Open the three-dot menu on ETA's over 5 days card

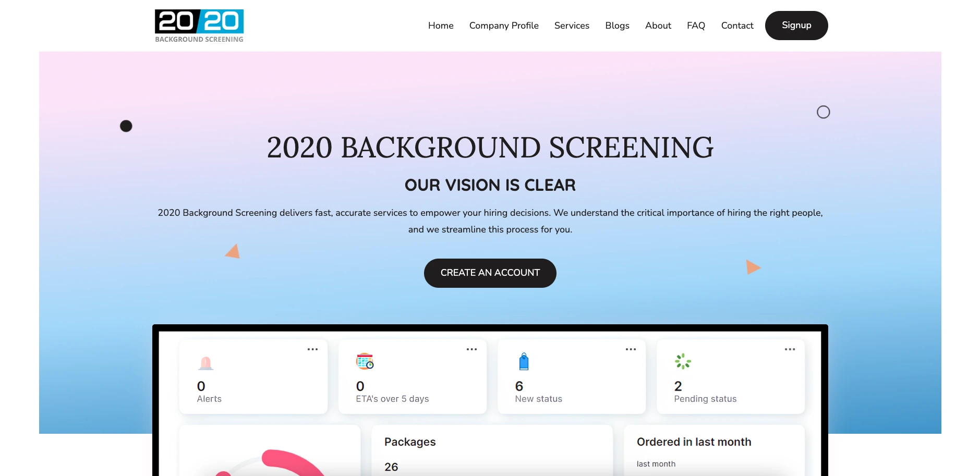click(x=471, y=349)
